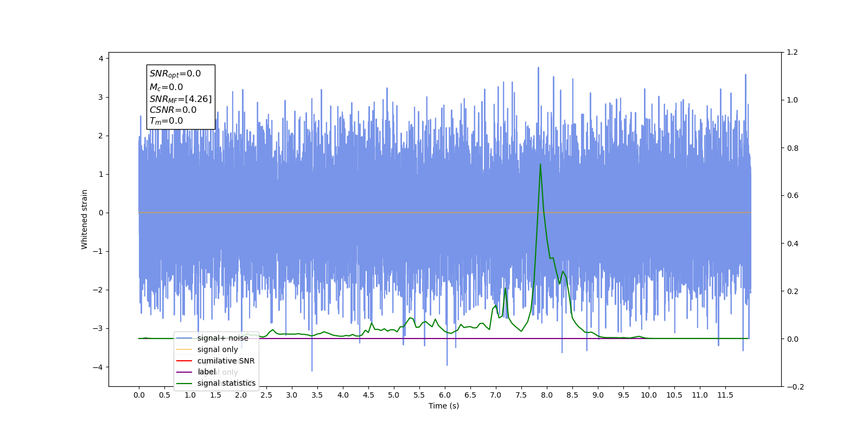
Task: Click the CSNR=0.0 annotation text
Action: pyautogui.click(x=173, y=110)
